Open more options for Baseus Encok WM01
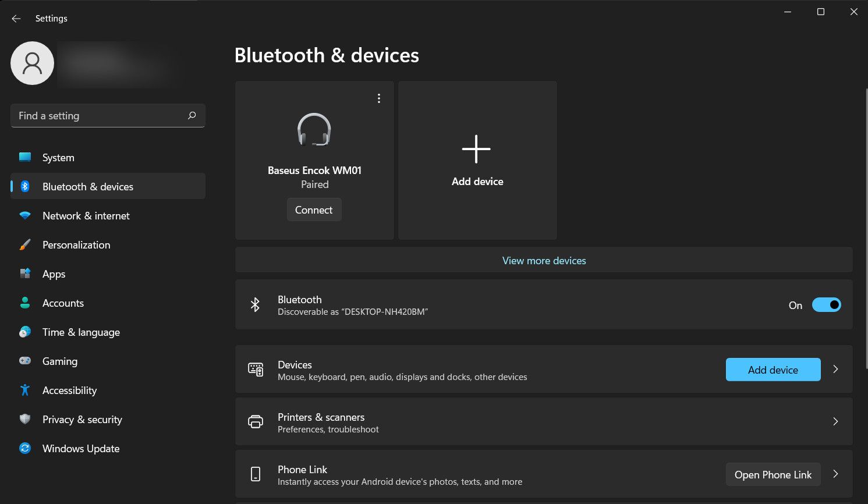This screenshot has width=868, height=504. [x=379, y=98]
